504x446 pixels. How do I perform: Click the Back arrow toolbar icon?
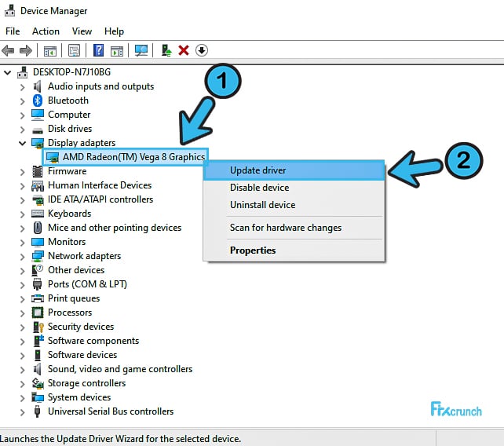coord(8,50)
